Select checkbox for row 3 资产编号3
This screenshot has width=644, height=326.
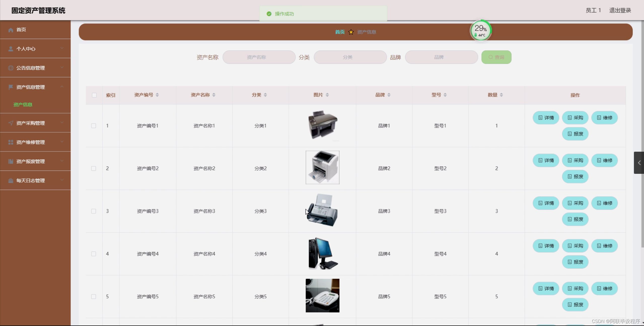94,211
